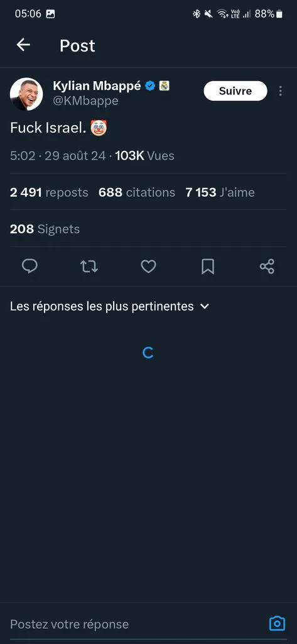Tap the back arrow icon
Image resolution: width=297 pixels, height=644 pixels.
pyautogui.click(x=23, y=45)
